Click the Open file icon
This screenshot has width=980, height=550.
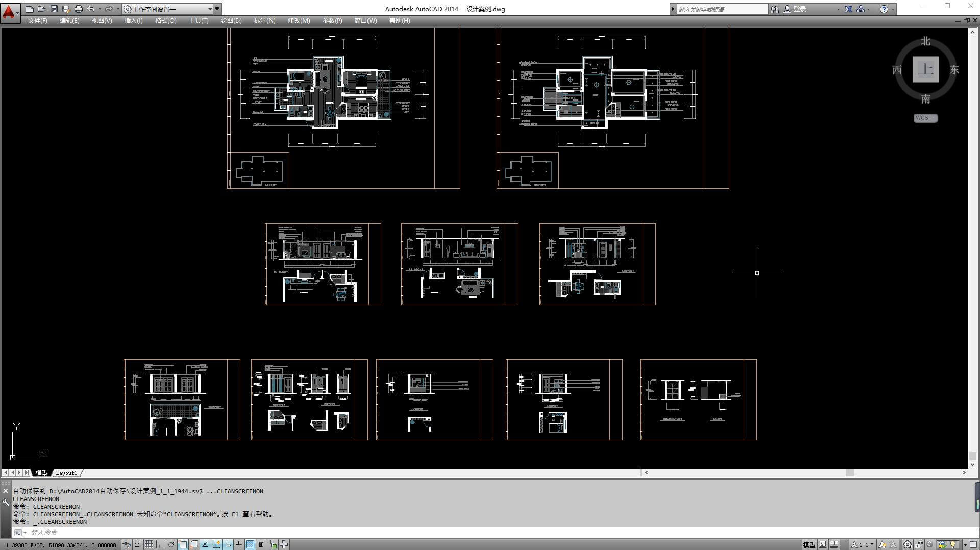click(42, 9)
